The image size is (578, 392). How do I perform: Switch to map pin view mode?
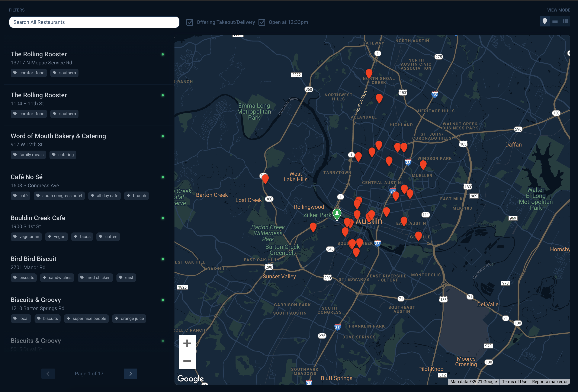[x=545, y=22]
